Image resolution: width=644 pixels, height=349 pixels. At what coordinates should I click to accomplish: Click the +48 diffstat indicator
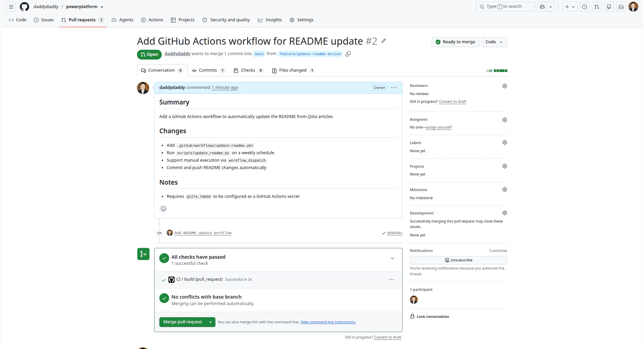tap(497, 71)
